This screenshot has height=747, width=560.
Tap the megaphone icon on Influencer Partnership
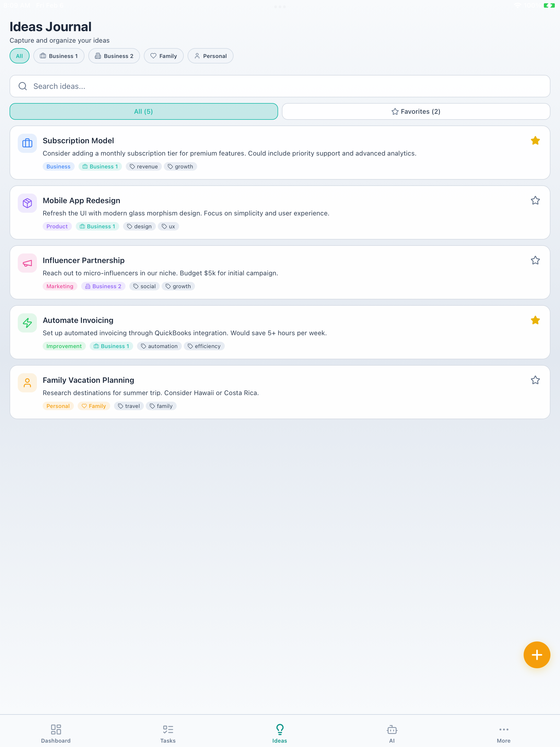pos(27,263)
